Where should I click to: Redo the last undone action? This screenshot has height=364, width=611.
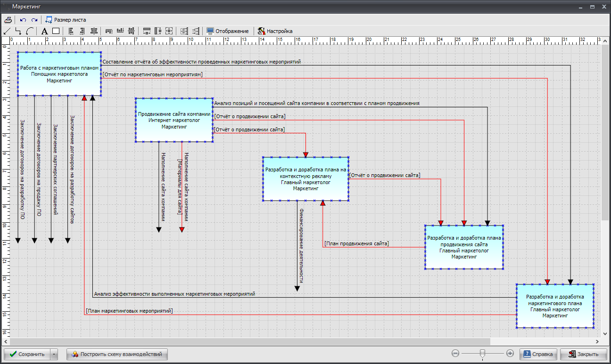(x=34, y=20)
